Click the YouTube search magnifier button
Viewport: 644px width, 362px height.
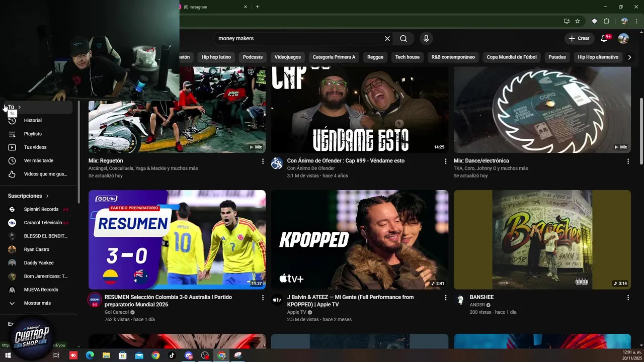404,38
